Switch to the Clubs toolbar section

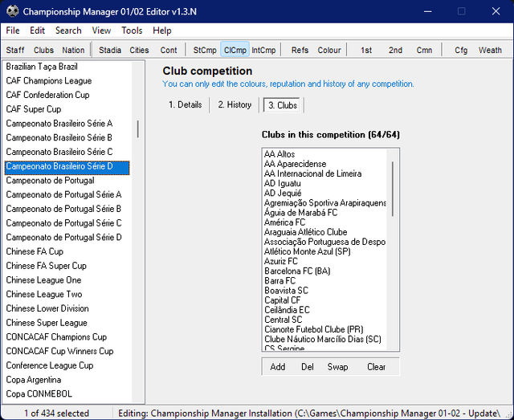[x=43, y=50]
